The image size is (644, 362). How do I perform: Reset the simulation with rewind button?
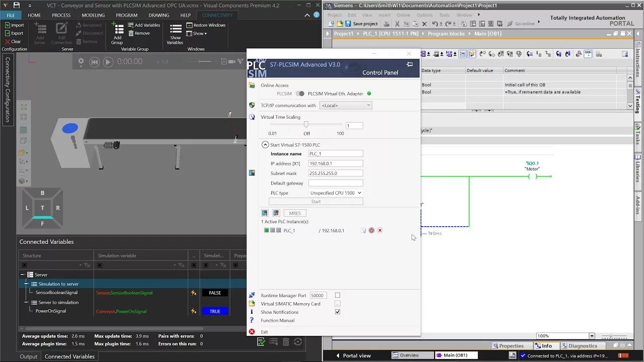(x=95, y=62)
